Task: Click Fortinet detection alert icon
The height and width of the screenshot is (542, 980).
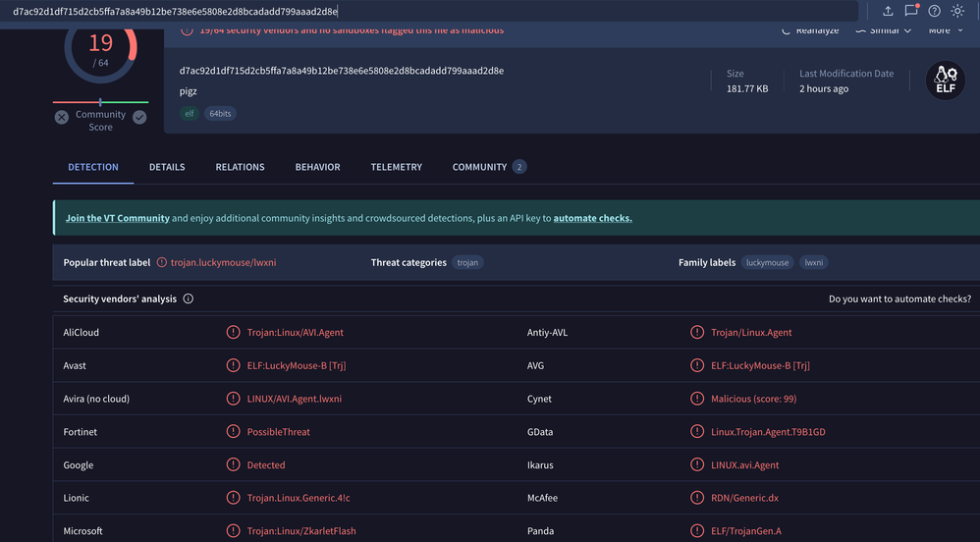Action: (233, 431)
